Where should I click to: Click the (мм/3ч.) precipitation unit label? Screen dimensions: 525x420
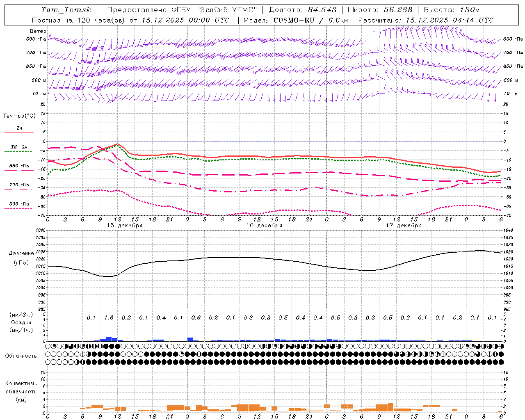coord(21,315)
